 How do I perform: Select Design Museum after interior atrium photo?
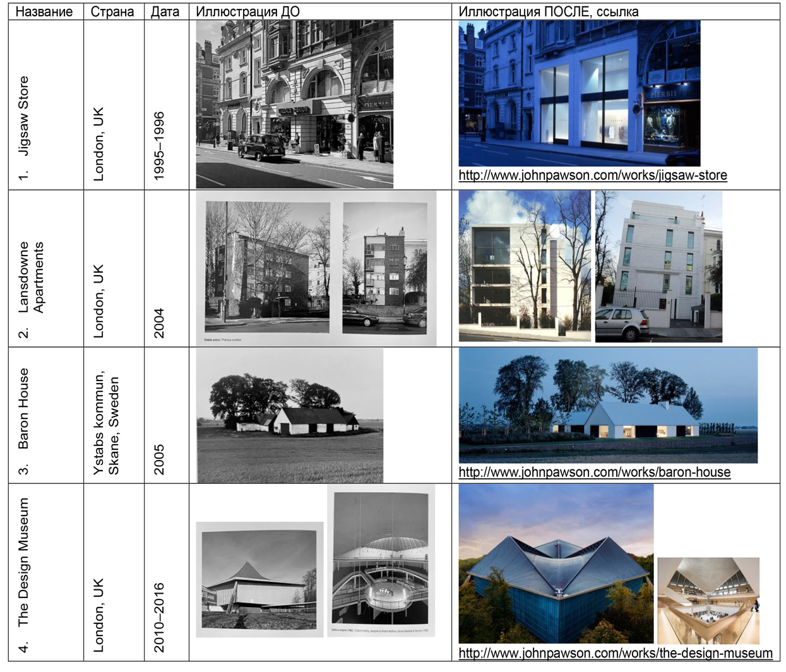[x=708, y=600]
